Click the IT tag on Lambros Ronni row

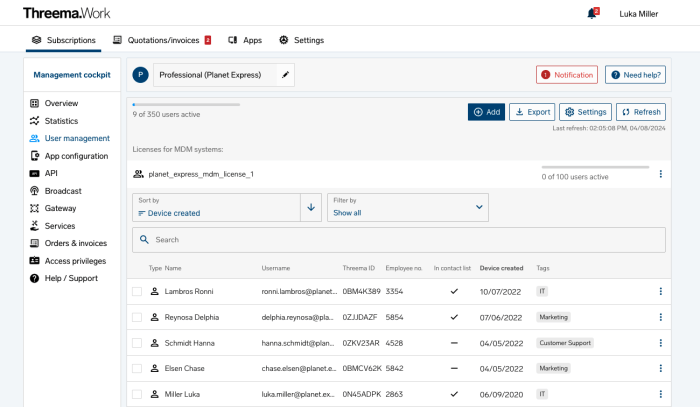[x=542, y=291]
